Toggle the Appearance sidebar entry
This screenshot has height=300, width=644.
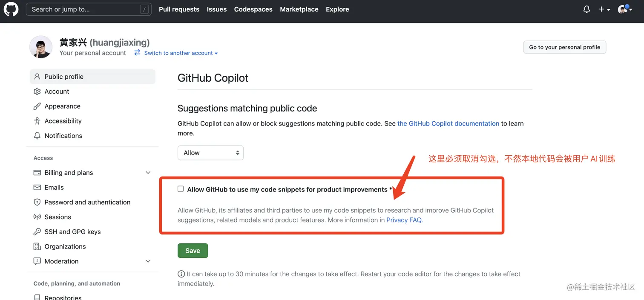[62, 106]
